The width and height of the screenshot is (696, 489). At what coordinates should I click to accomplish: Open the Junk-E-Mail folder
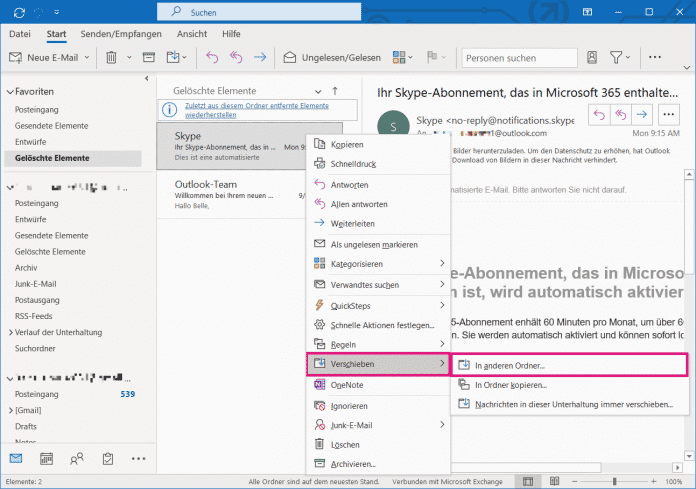[36, 284]
